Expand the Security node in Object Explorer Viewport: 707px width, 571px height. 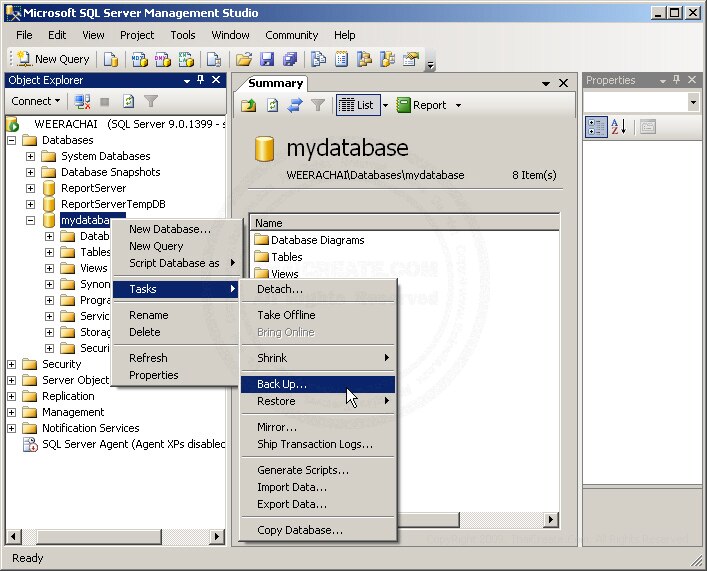tap(12, 364)
